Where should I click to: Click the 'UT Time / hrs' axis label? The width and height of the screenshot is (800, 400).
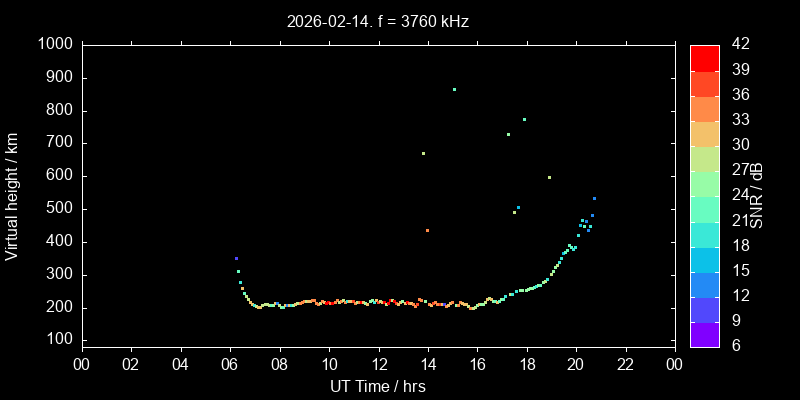[377, 386]
